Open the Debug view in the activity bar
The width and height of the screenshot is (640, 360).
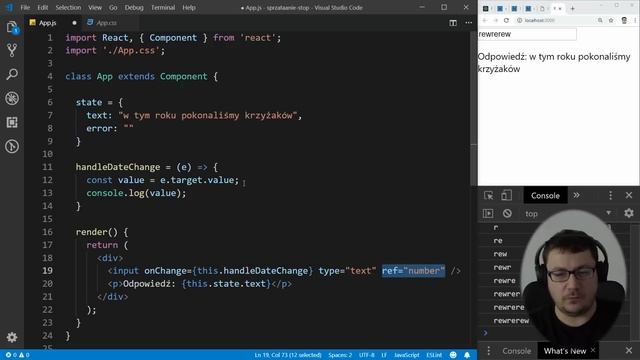coord(12,98)
